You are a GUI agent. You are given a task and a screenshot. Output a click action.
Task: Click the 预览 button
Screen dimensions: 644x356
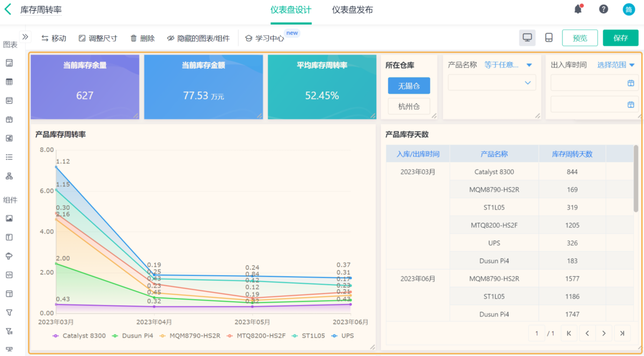tap(580, 38)
